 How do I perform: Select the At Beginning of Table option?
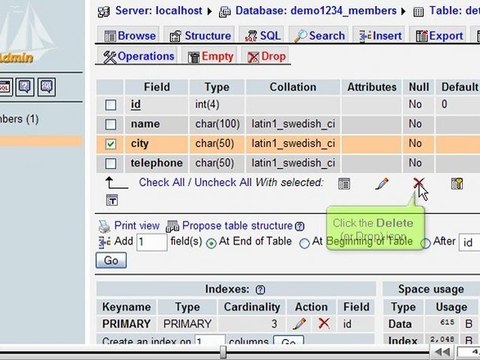304,243
